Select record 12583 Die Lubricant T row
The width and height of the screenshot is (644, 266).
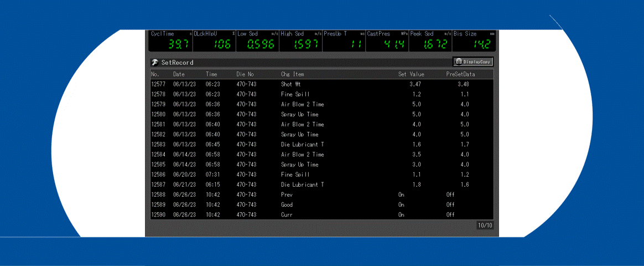point(321,145)
